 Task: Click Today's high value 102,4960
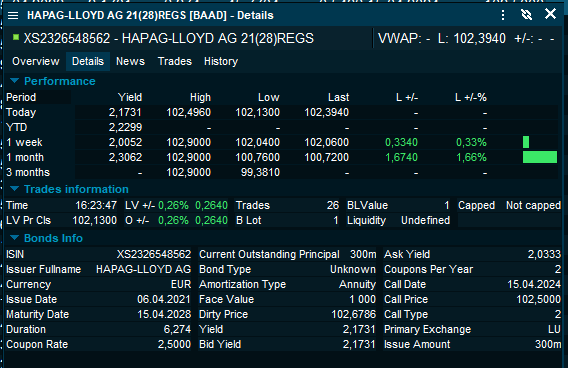[x=188, y=112]
